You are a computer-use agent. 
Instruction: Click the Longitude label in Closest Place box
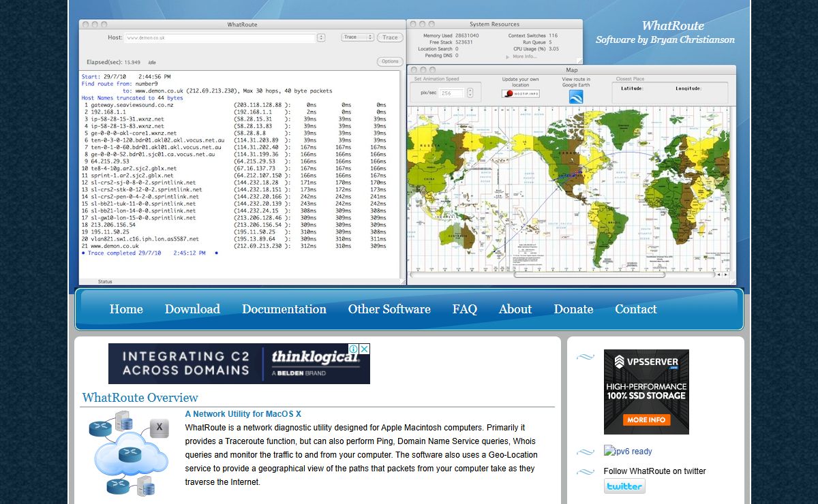click(688, 88)
